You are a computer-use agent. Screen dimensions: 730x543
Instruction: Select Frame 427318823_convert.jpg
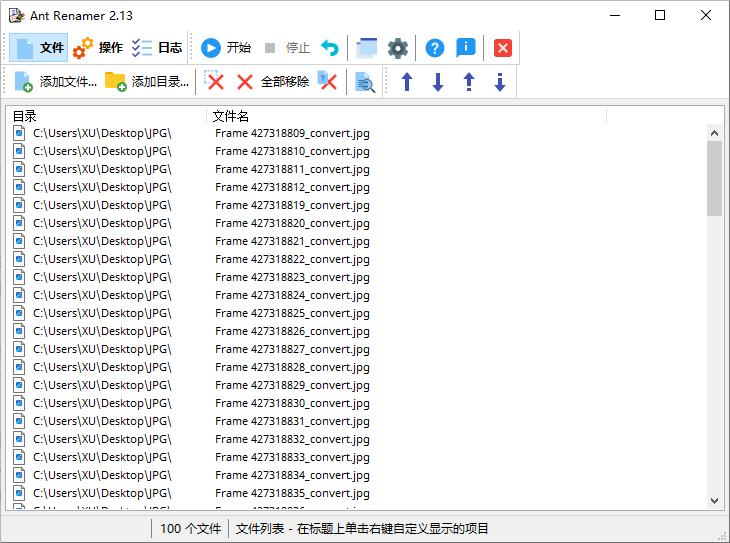pos(292,277)
